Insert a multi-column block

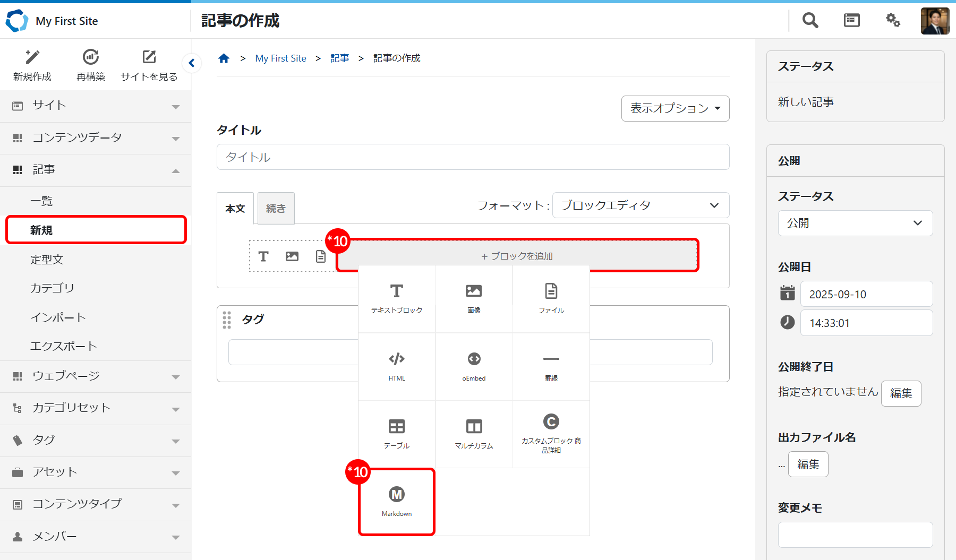[474, 433]
